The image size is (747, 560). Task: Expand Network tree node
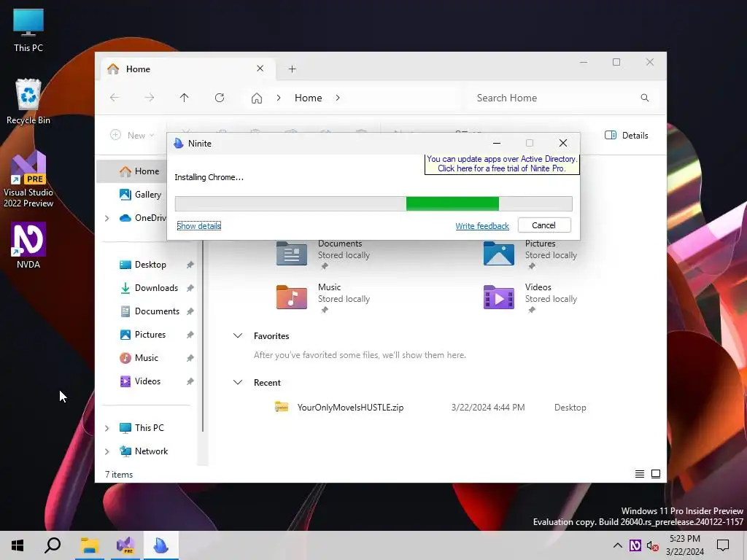coord(107,451)
